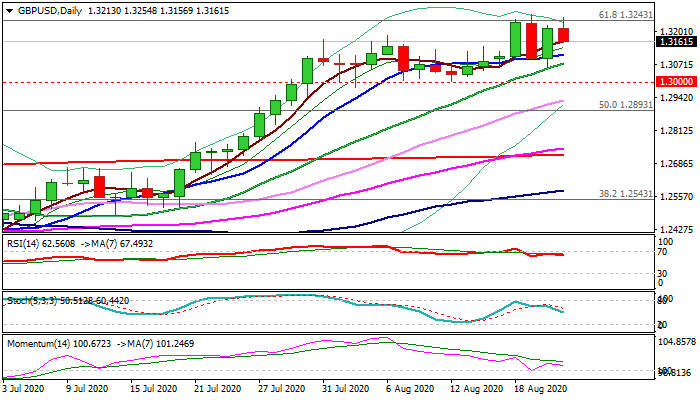Click the 1.24275 price axis value
700x400 pixels.
676,229
